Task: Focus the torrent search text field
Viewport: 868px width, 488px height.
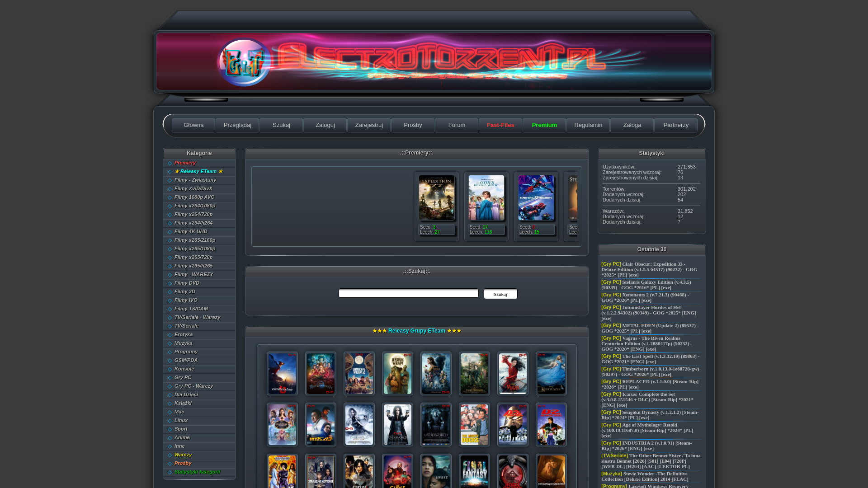Action: [409, 293]
